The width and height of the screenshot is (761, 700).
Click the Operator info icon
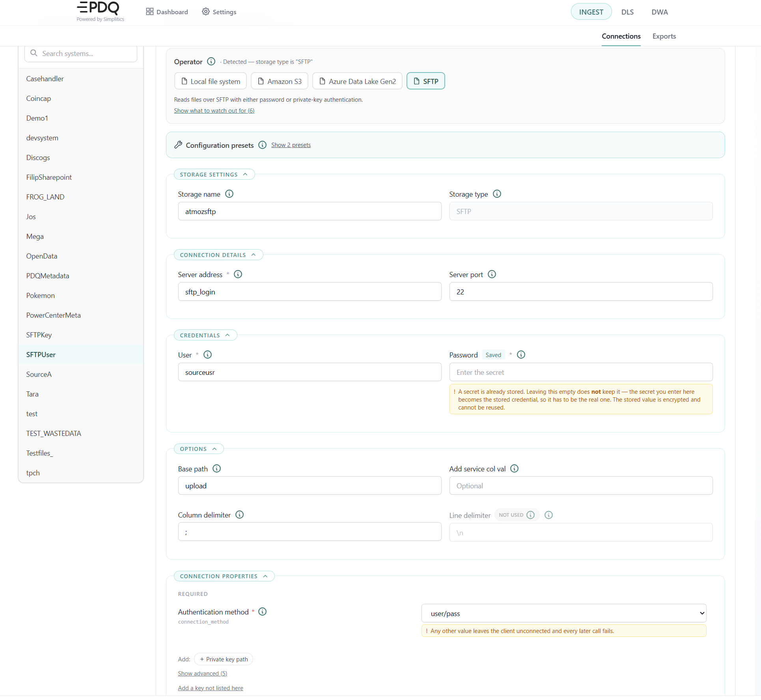coord(211,61)
